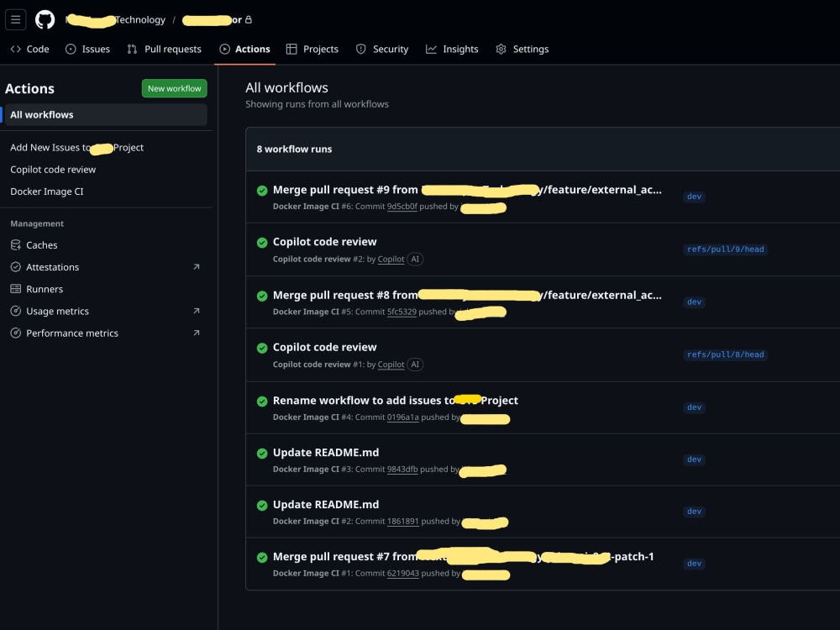The height and width of the screenshot is (630, 840).
Task: Open the Insights tab
Action: tap(452, 50)
